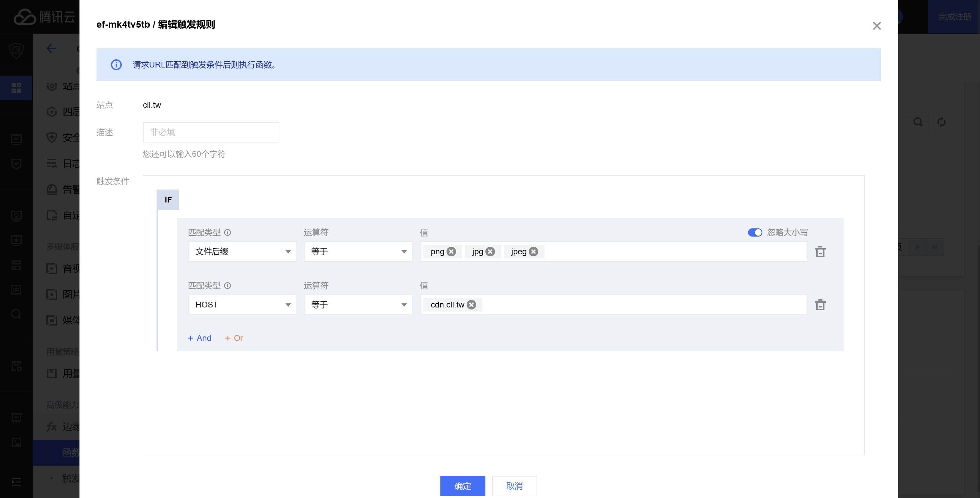Focus the 描述 description input field
This screenshot has height=498, width=980.
coord(211,132)
